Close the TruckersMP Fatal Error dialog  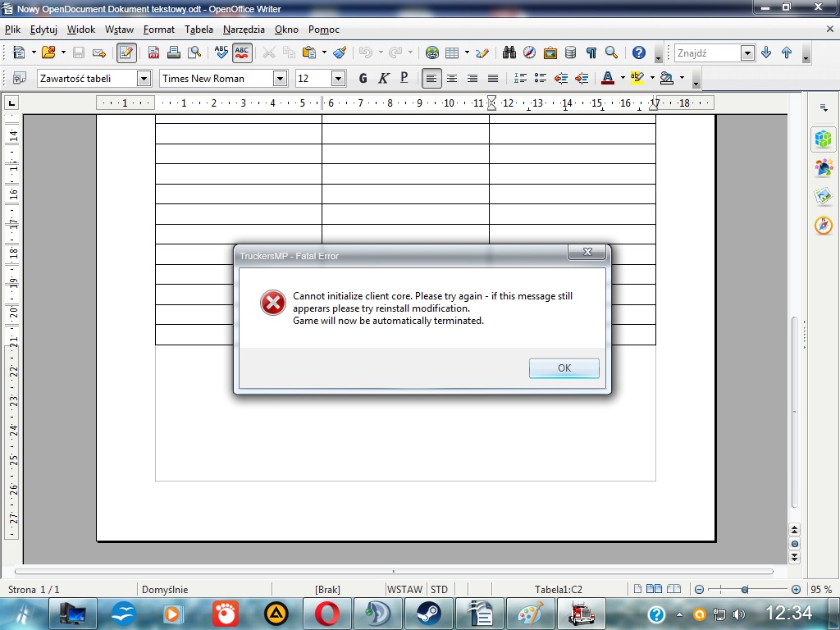tap(587, 252)
